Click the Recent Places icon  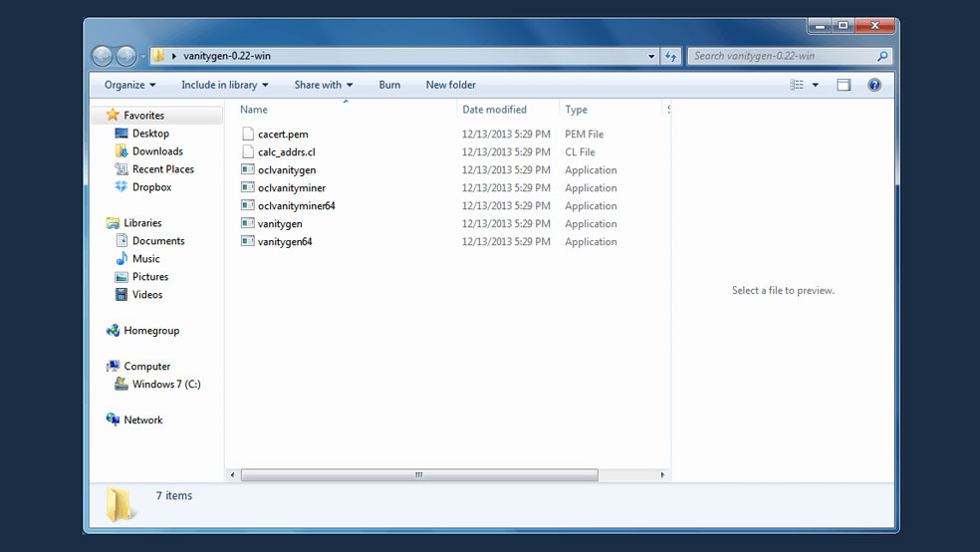[122, 168]
